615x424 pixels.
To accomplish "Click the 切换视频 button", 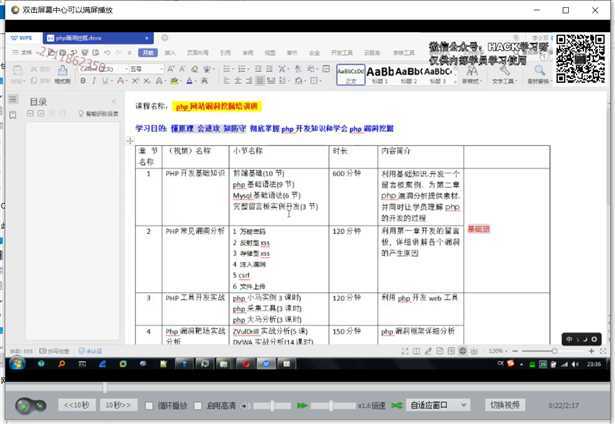I will tap(505, 405).
